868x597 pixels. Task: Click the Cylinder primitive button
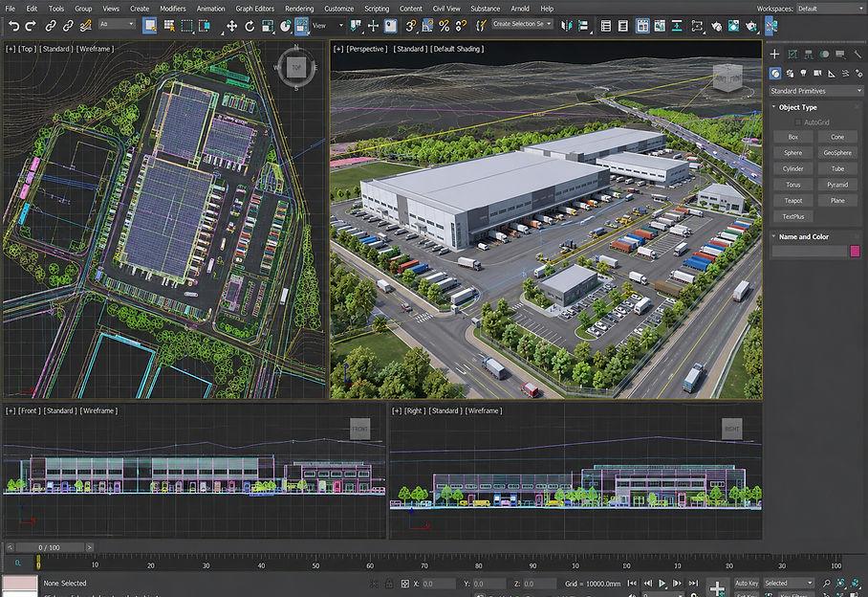click(792, 168)
